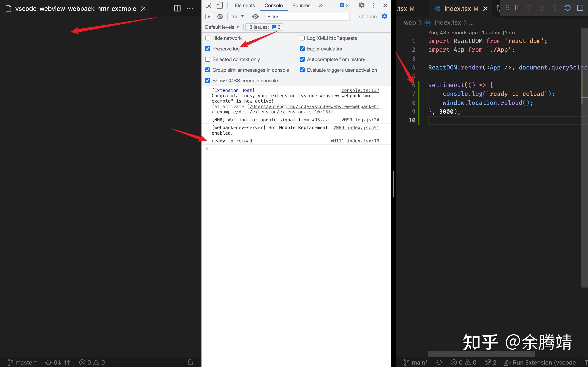Expand the Default levels dropdown

pos(222,27)
